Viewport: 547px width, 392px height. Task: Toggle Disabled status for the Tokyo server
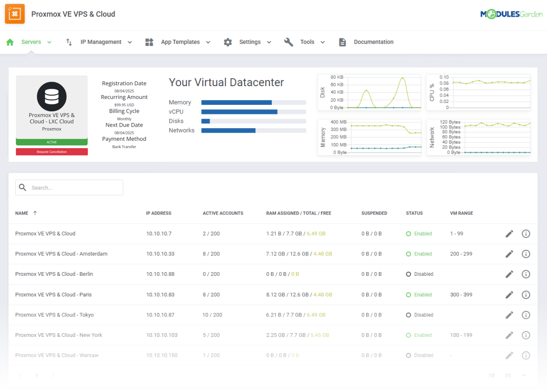point(420,315)
